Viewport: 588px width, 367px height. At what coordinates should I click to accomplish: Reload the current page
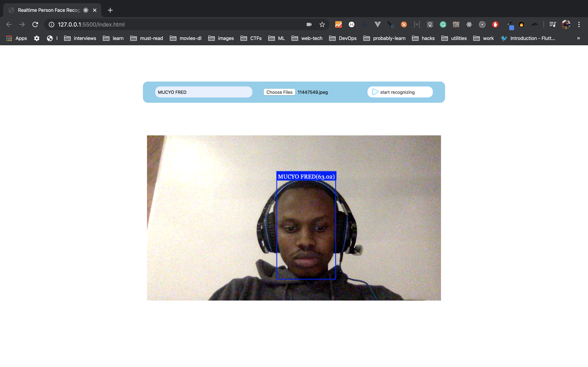35,24
